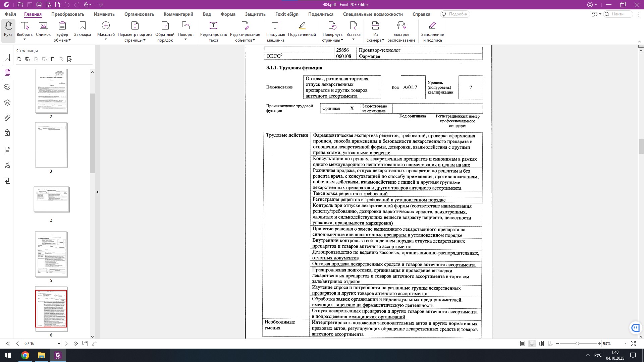Click the Подробн tell-me search box
Image resolution: width=644 pixels, height=362 pixels.
tap(455, 14)
